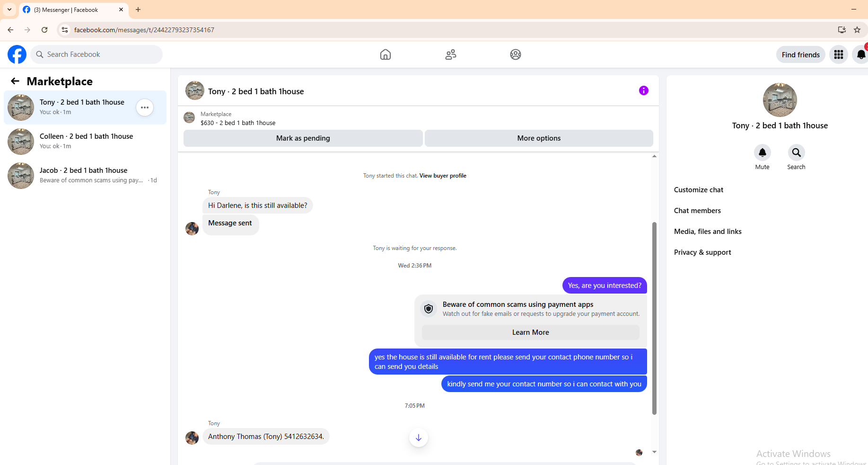The height and width of the screenshot is (465, 868).
Task: Open the Groups icon in top navigation
Action: click(516, 54)
